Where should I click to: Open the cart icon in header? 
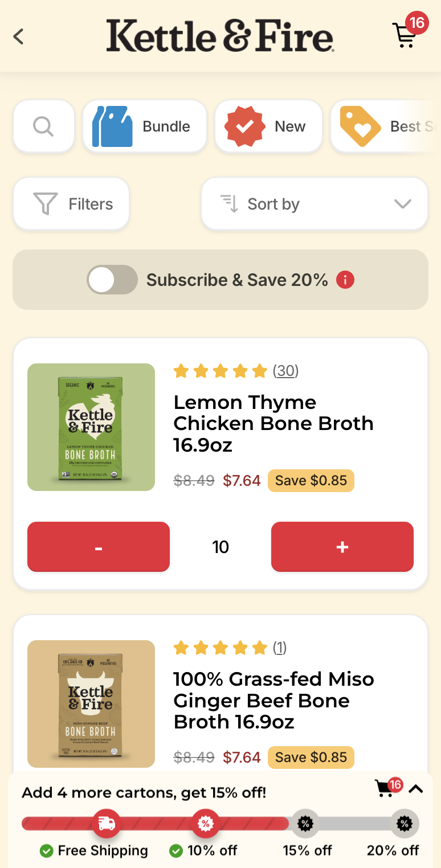pos(405,35)
